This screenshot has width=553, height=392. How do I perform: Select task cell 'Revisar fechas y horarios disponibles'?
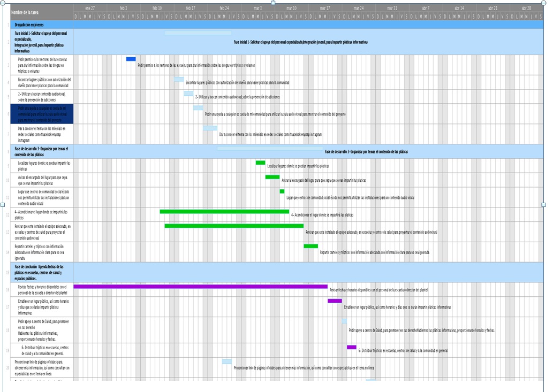tap(42, 290)
